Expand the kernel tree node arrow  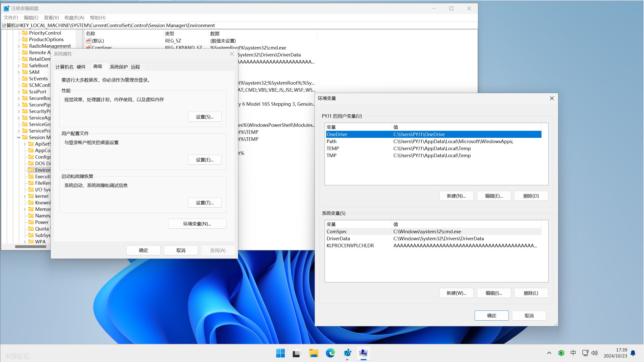tap(25, 196)
